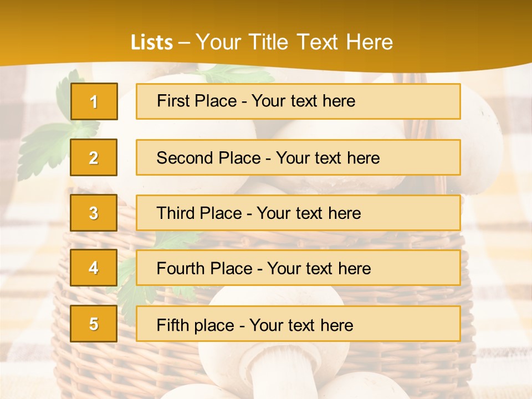This screenshot has width=532, height=399.
Task: Select the number 2 orange box
Action: (x=94, y=157)
